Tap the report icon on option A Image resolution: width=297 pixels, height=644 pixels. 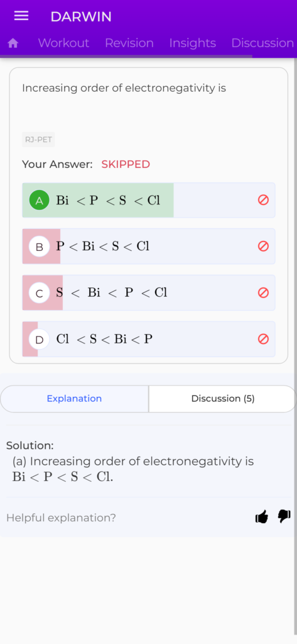263,200
